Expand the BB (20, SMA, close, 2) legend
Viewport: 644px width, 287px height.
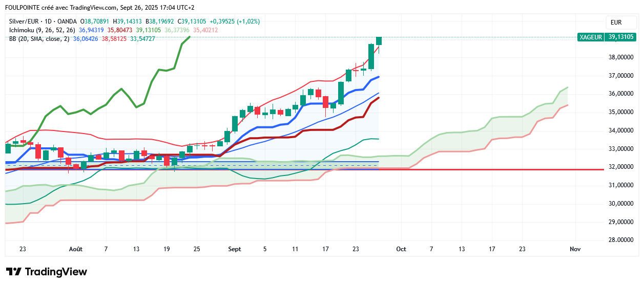[x=39, y=39]
